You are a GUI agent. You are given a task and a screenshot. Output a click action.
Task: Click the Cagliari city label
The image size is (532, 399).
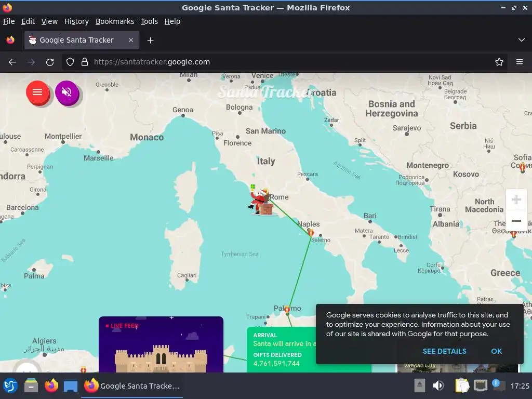(x=187, y=275)
